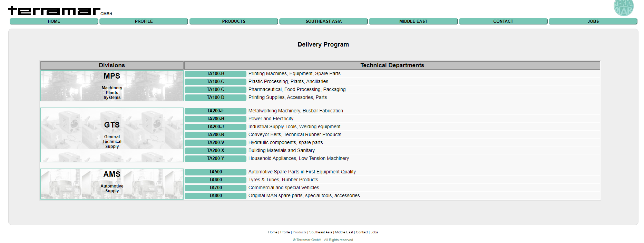This screenshot has height=243, width=644.
Task: Select the TA800 department button
Action: click(x=215, y=196)
